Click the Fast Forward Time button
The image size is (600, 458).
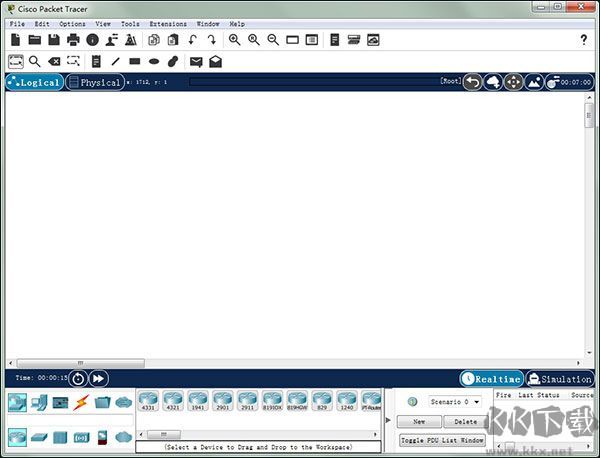coord(98,379)
